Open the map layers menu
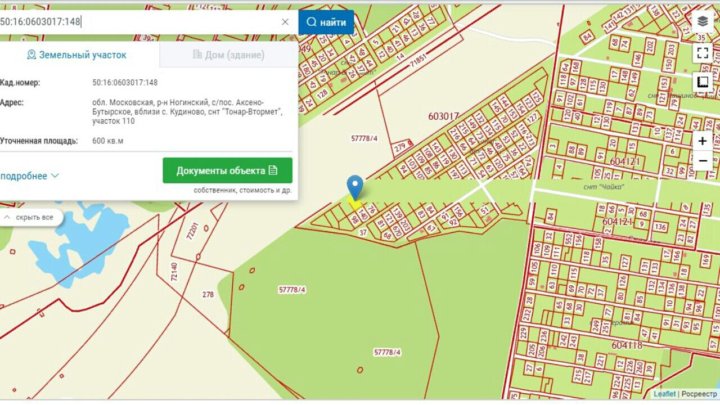720x405 pixels. [703, 23]
